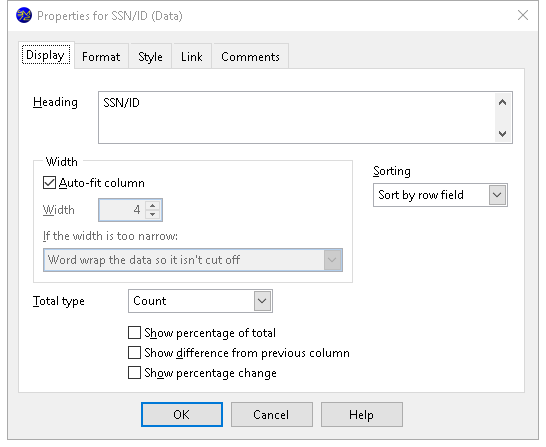Confirm with the OK button
Image resolution: width=546 pixels, height=447 pixels.
(182, 415)
